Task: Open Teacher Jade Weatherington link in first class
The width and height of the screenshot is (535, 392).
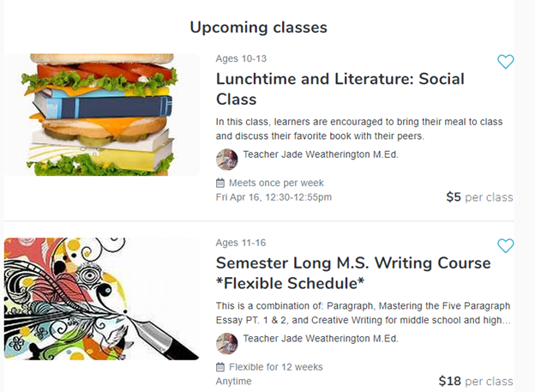Action: [321, 155]
